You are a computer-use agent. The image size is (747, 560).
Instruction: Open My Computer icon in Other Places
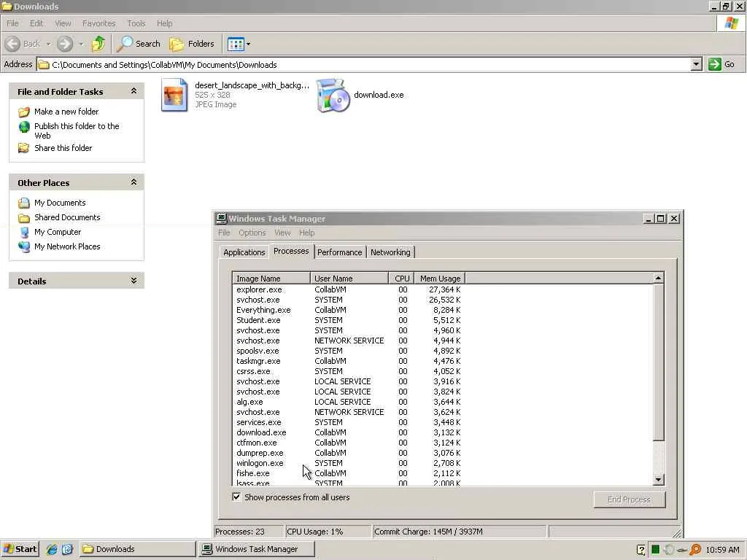click(x=24, y=233)
